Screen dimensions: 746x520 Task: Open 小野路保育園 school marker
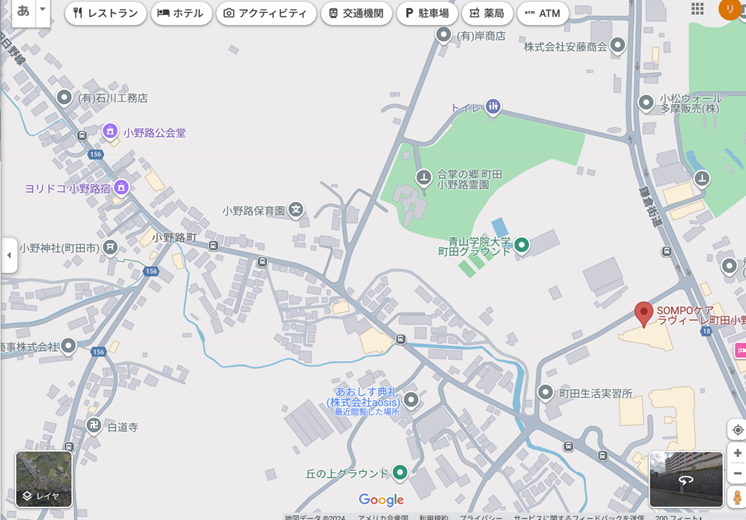(296, 209)
